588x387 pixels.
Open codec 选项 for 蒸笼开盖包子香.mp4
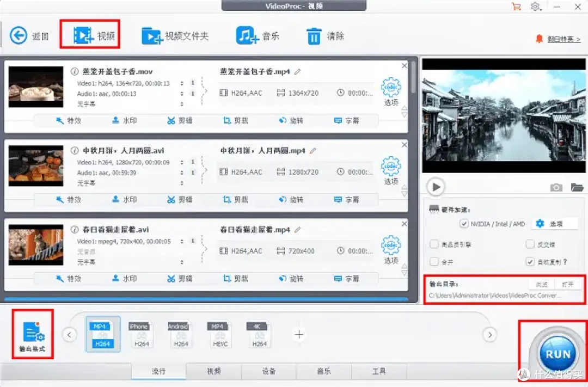tap(391, 92)
